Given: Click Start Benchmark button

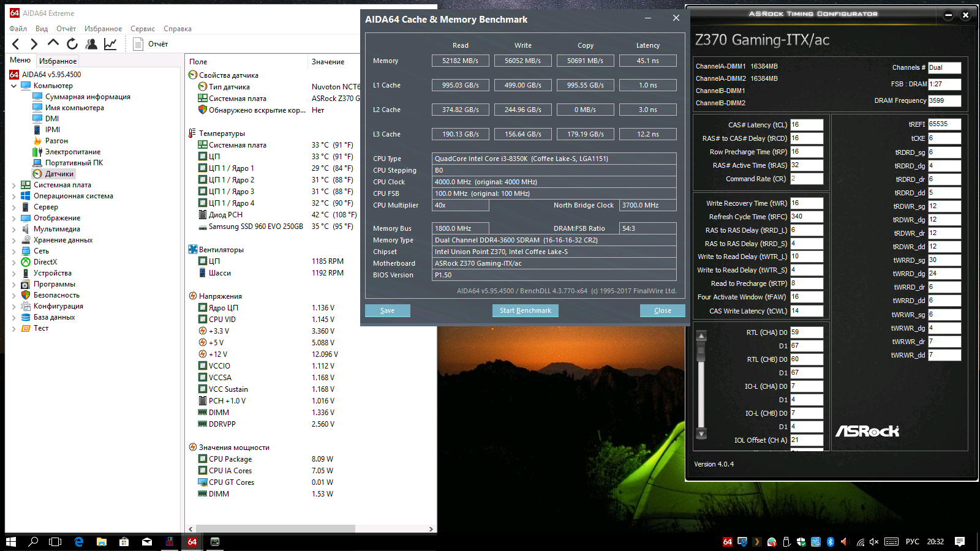Looking at the screenshot, I should pyautogui.click(x=526, y=311).
